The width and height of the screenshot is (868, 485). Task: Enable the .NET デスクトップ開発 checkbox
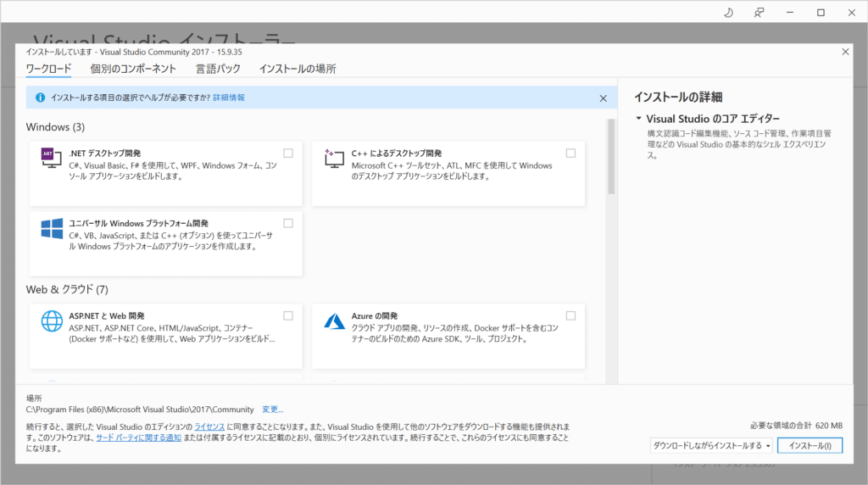(x=288, y=153)
